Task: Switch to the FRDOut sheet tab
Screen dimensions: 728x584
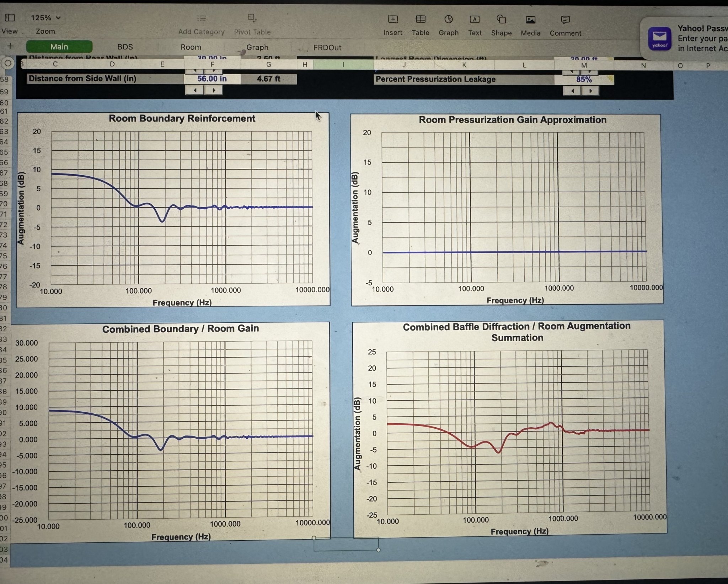Action: 327,48
